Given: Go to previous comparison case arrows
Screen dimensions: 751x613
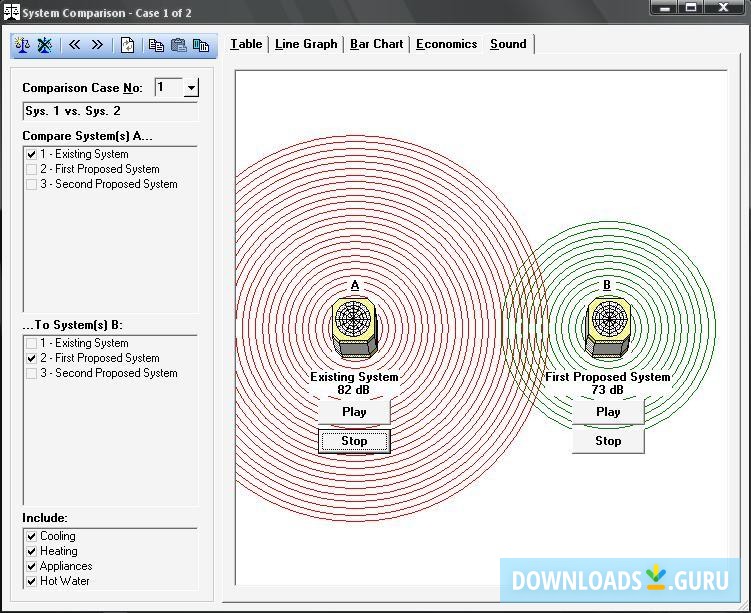Looking at the screenshot, I should (x=75, y=45).
